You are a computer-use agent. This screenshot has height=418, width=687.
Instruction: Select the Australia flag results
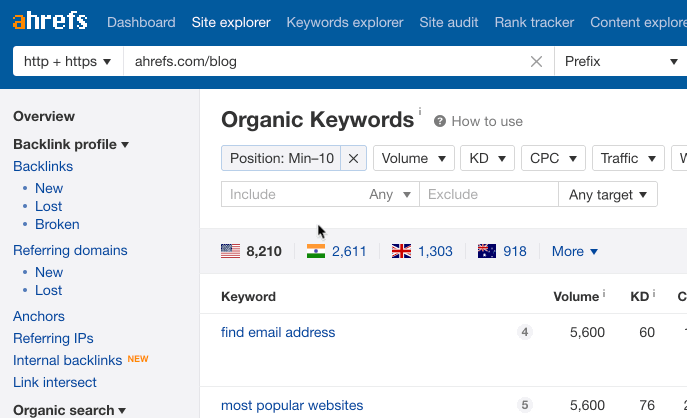pos(487,251)
